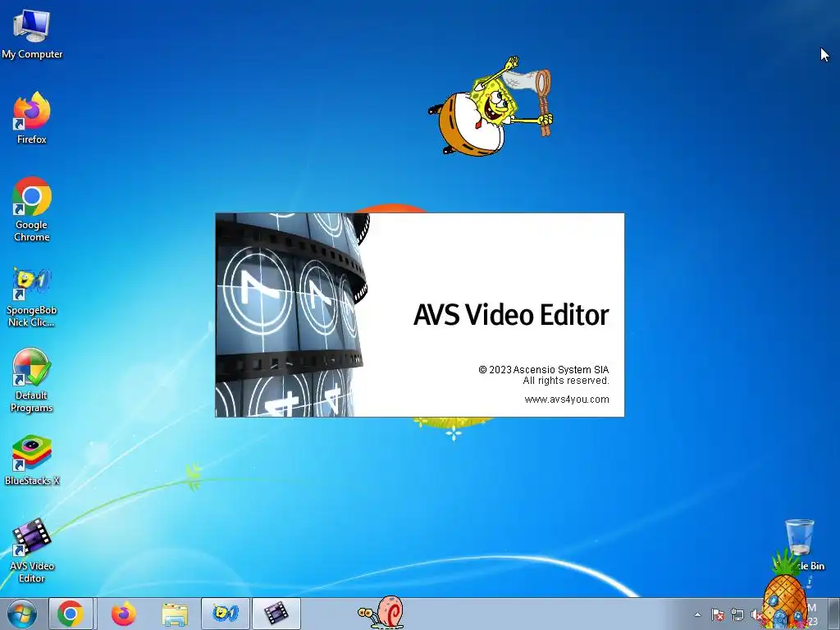Screen dimensions: 840x630
Task: Click the Chrome icon in the taskbar
Action: (x=71, y=614)
